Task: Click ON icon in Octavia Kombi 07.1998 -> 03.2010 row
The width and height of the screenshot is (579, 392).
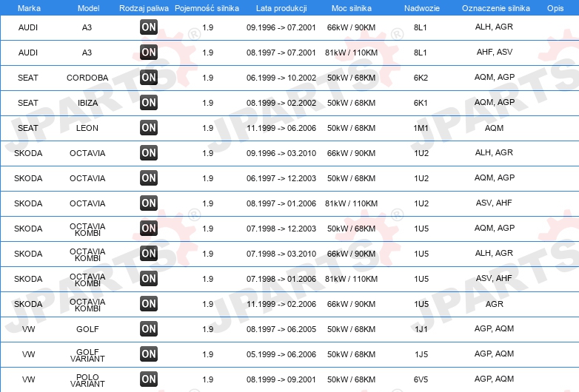Action: coord(149,254)
